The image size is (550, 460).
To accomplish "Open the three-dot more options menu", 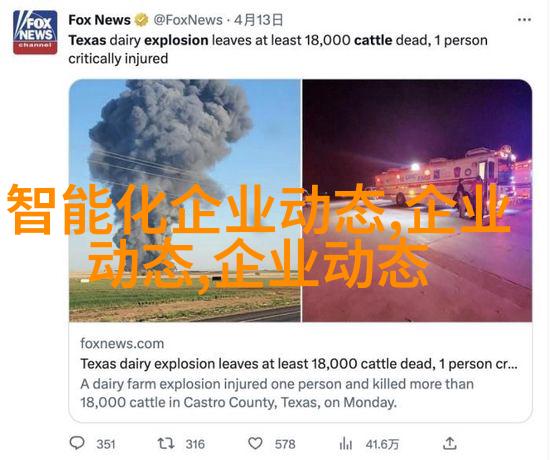I will click(x=524, y=20).
